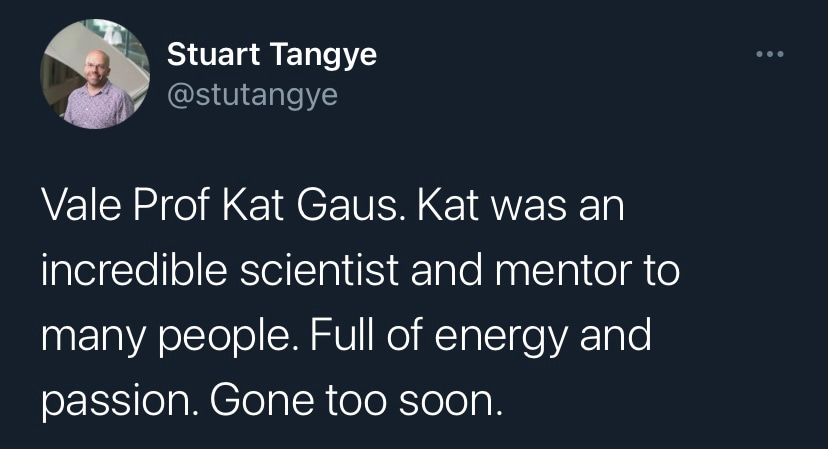Click the line "many people. Full of energy and"

[x=345, y=333]
